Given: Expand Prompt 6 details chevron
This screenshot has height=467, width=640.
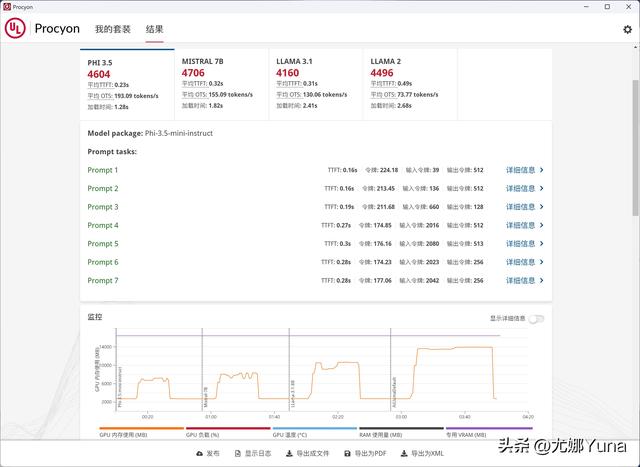Looking at the screenshot, I should click(x=542, y=262).
